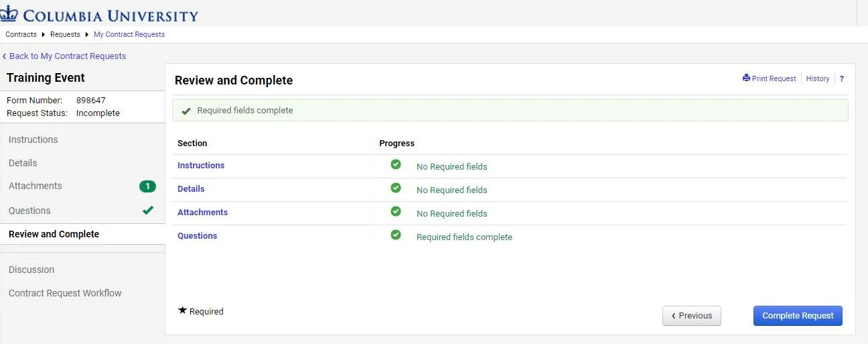The image size is (868, 344).
Task: Open Attachments section in sidebar
Action: 35,186
